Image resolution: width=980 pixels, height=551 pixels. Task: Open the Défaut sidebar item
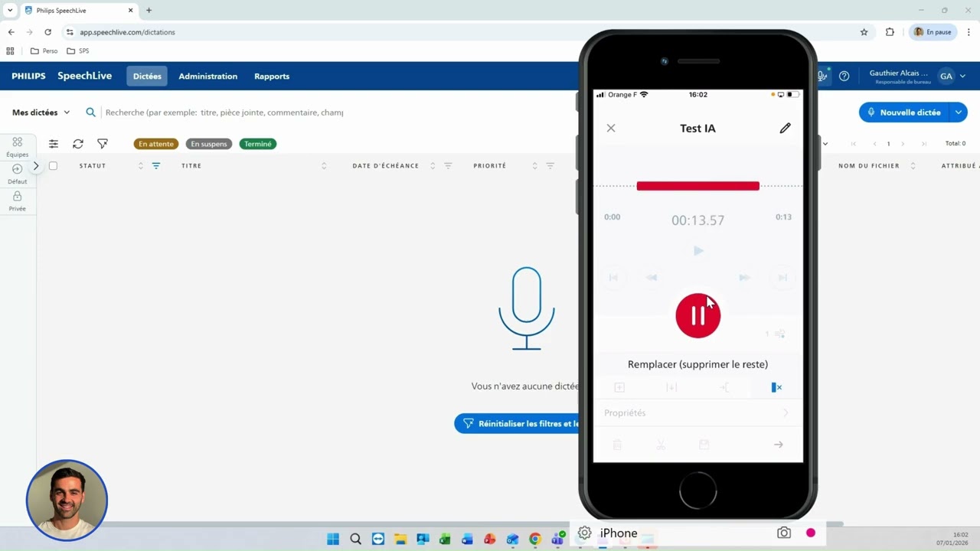17,174
